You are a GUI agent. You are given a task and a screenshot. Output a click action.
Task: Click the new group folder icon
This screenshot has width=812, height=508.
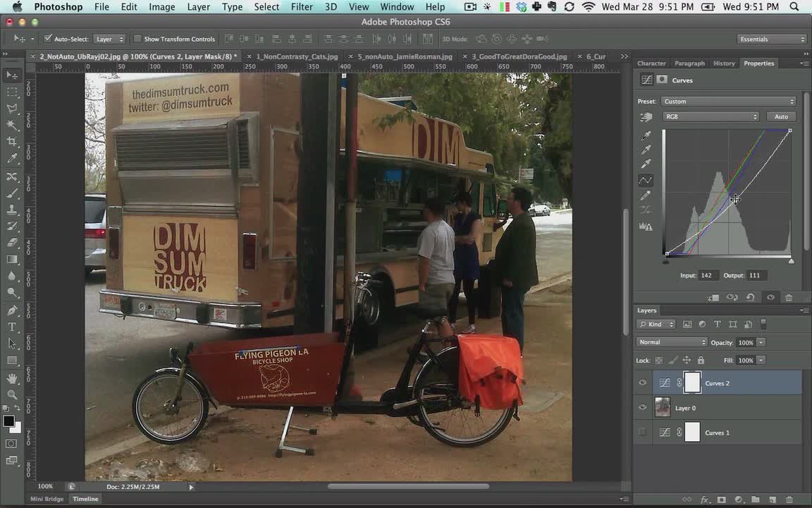756,500
